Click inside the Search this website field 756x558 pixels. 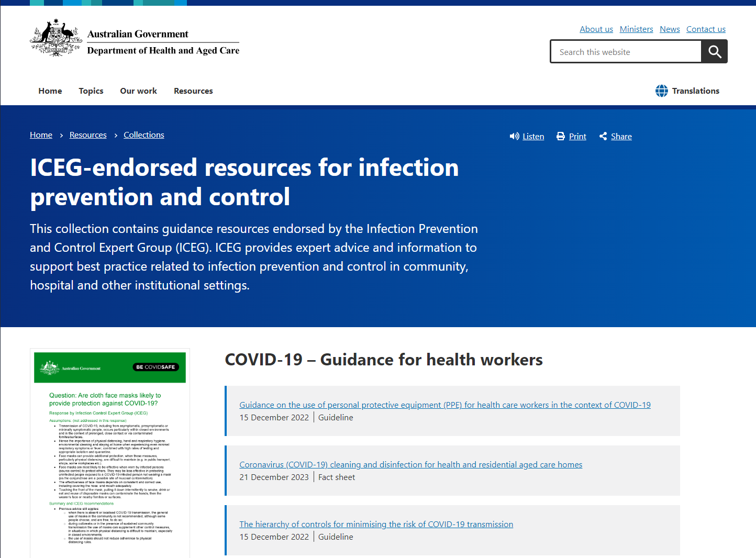(x=626, y=51)
